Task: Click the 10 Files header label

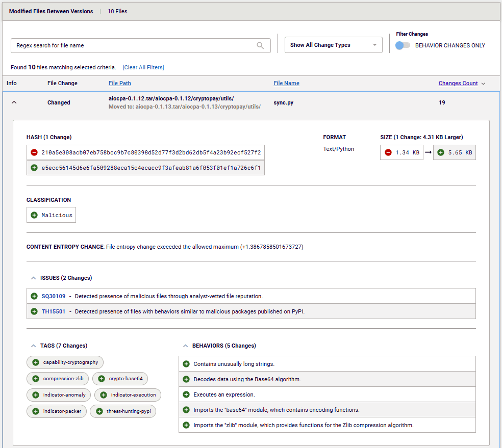Action: [117, 11]
